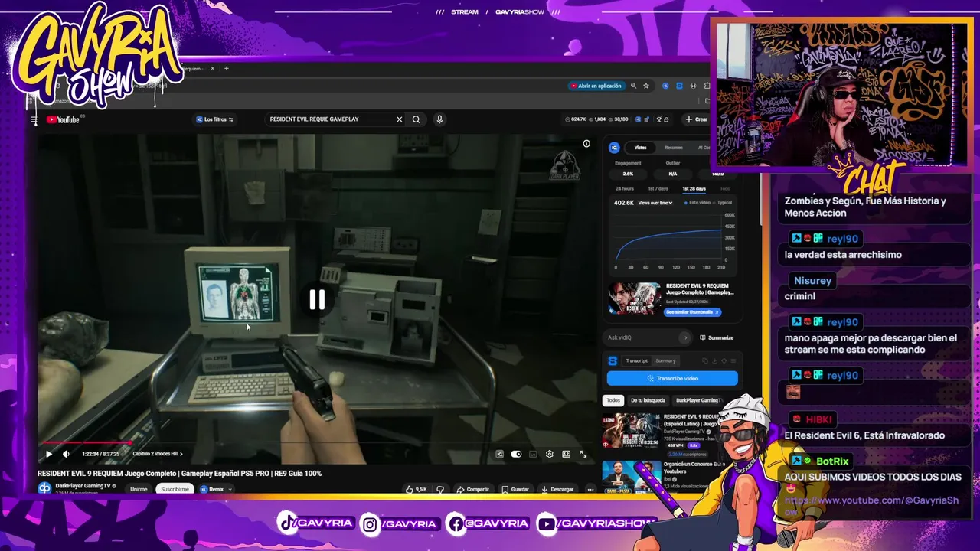Click Transcribe video button
The image size is (980, 551).
672,378
